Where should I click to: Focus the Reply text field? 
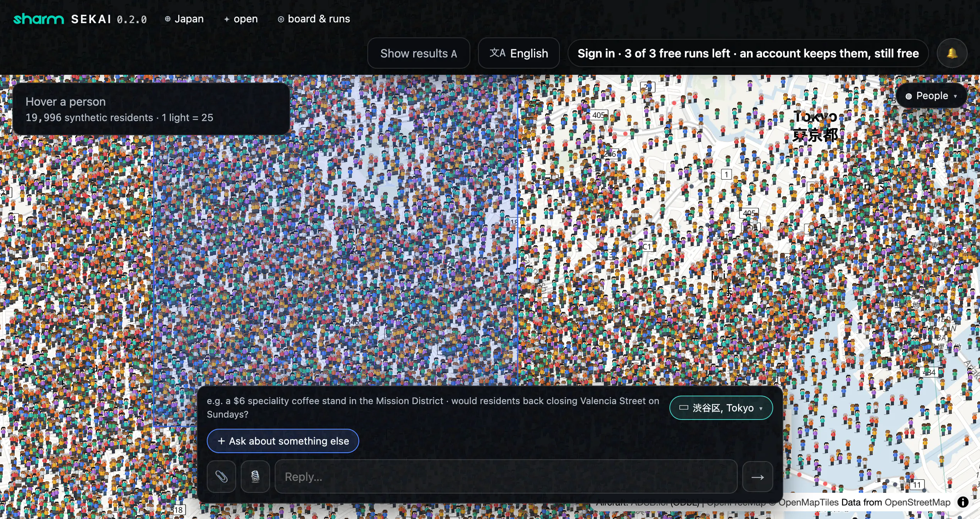coord(506,477)
